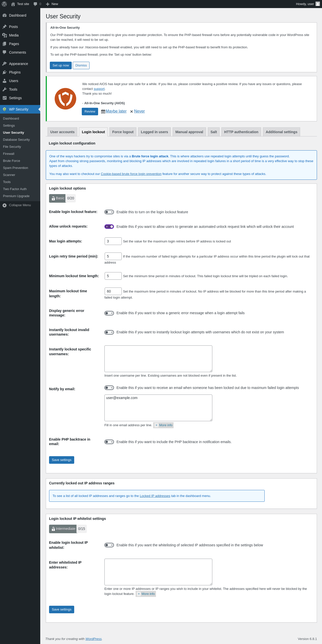
Task: Open the New content dropdown
Action: coord(52,4)
